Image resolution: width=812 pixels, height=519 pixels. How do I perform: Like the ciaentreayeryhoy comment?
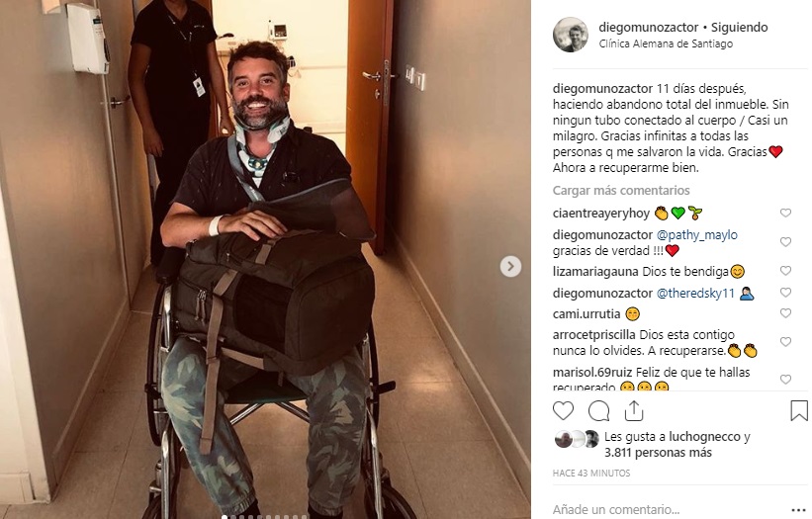(785, 213)
